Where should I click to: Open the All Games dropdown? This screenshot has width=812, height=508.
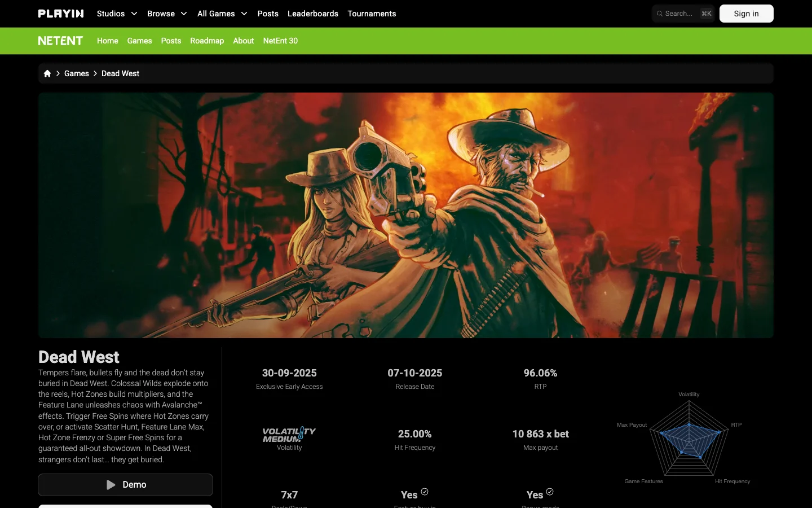coord(222,14)
